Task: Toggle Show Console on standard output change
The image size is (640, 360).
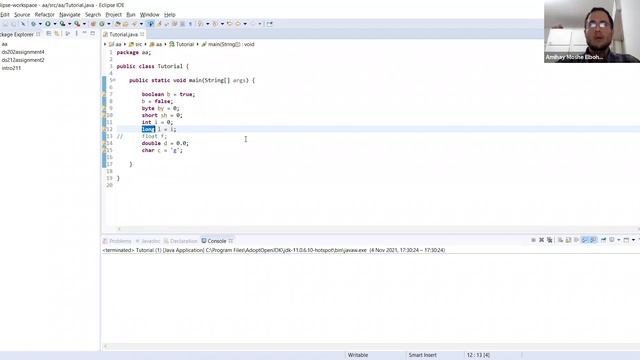Action: pyautogui.click(x=584, y=240)
